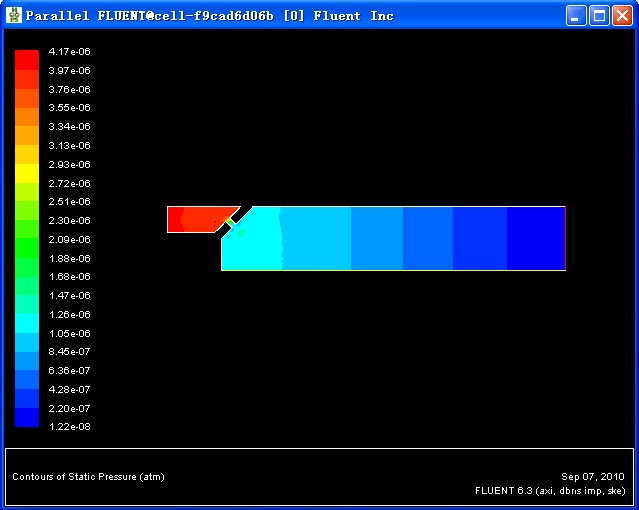Close the Fluent graphics window
This screenshot has height=510, width=639.
[x=622, y=15]
